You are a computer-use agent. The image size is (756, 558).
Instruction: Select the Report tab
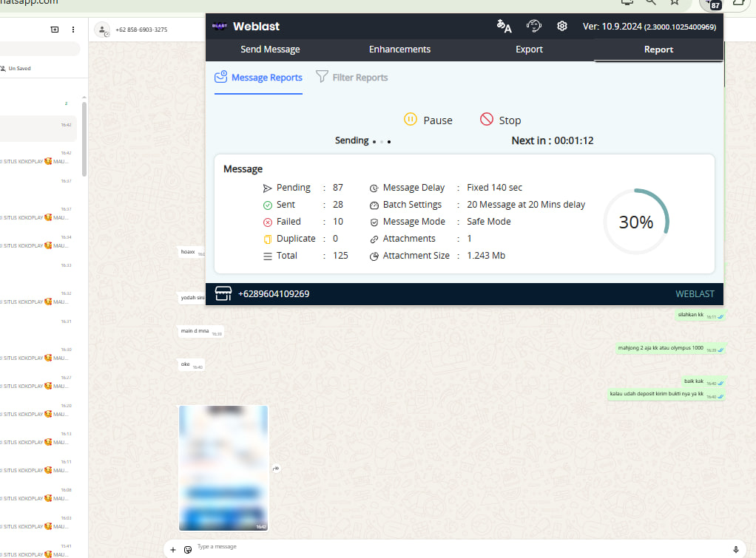658,50
